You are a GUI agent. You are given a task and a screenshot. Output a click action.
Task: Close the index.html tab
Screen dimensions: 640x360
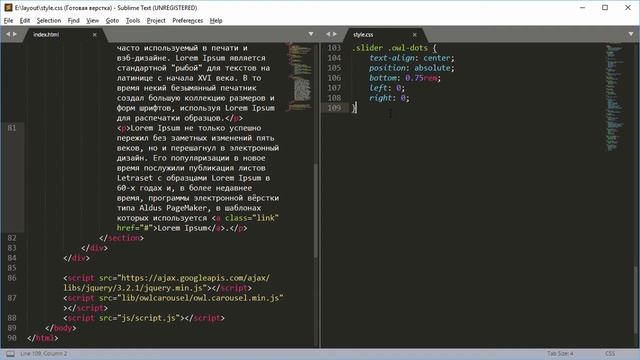pos(95,35)
